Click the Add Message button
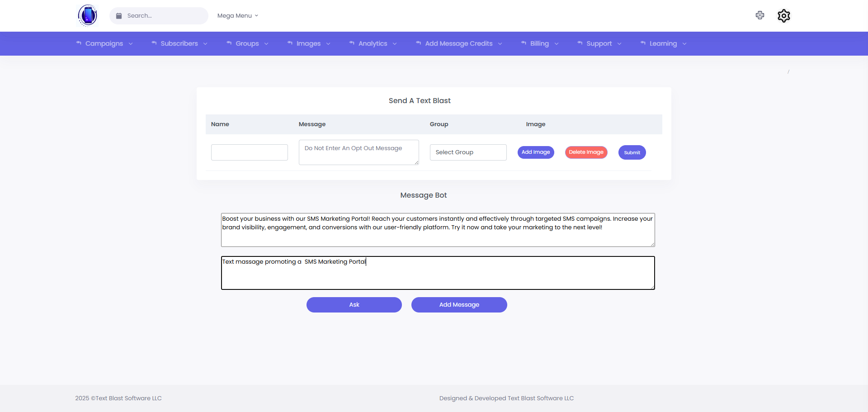The image size is (868, 412). [459, 305]
